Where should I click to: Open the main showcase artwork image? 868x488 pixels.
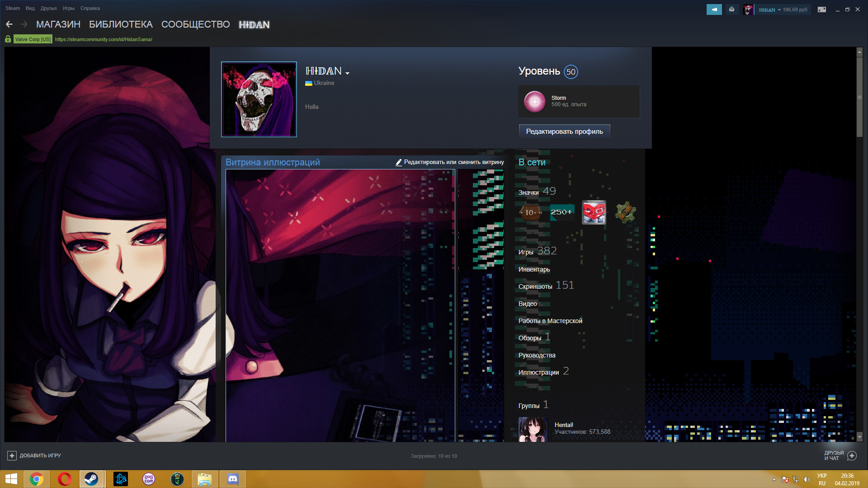[340, 305]
